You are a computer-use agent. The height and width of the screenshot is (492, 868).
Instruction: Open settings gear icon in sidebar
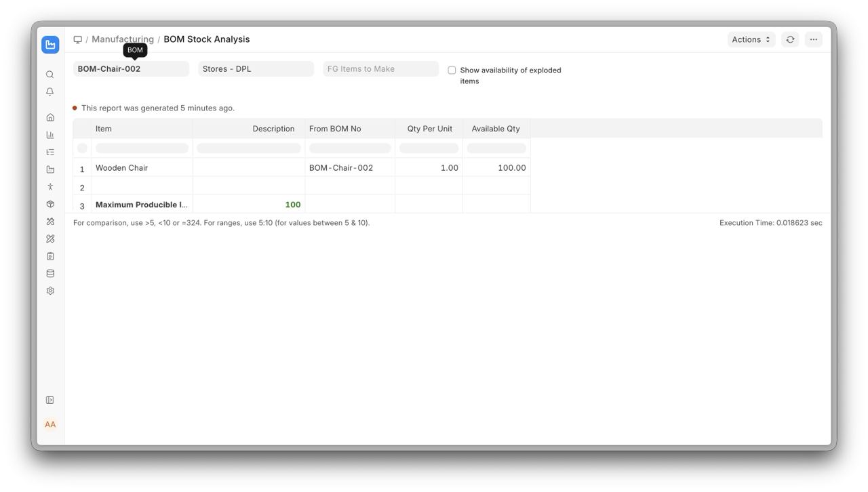pyautogui.click(x=50, y=291)
